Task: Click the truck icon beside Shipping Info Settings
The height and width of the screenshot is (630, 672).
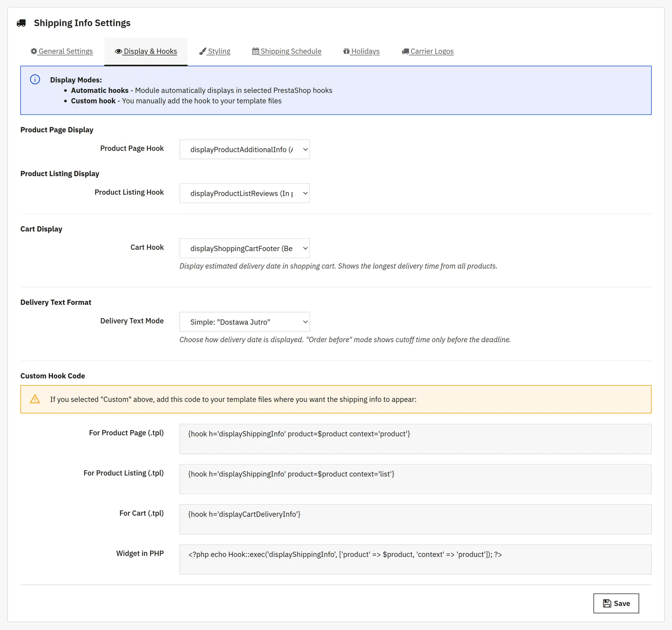Action: (x=21, y=23)
